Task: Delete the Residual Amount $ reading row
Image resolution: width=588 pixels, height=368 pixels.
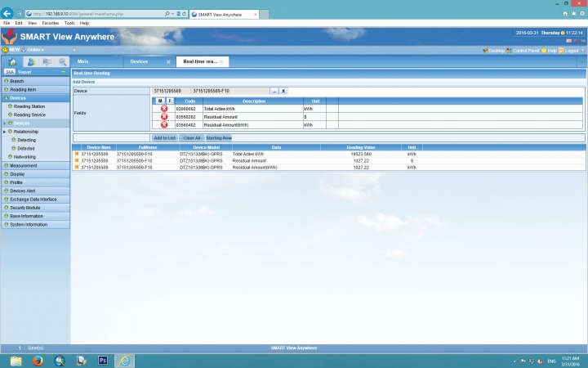Action: coord(77,161)
